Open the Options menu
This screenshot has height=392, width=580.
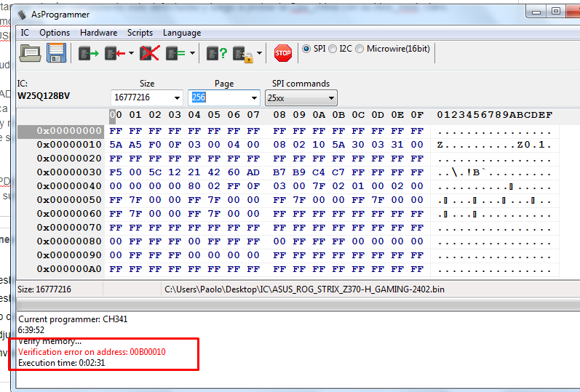click(55, 33)
